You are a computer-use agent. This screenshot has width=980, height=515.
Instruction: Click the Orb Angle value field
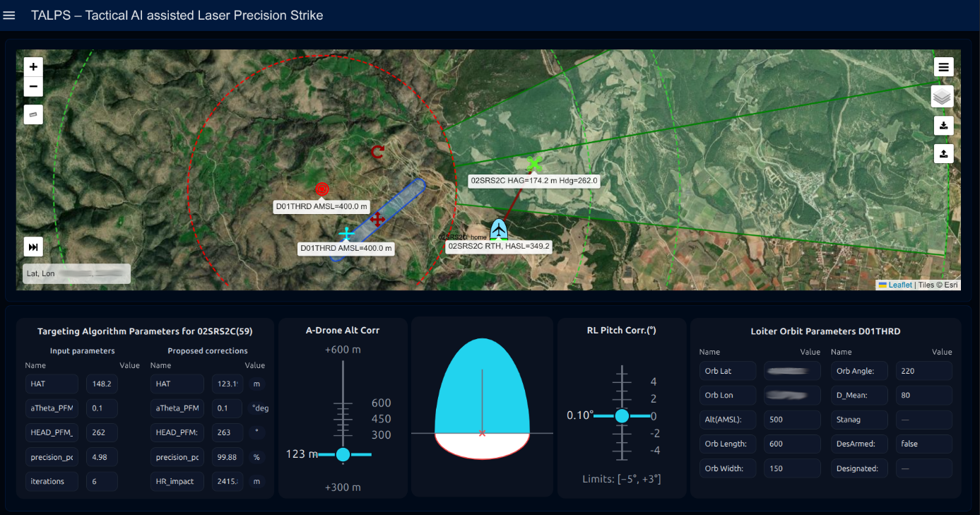tap(923, 371)
